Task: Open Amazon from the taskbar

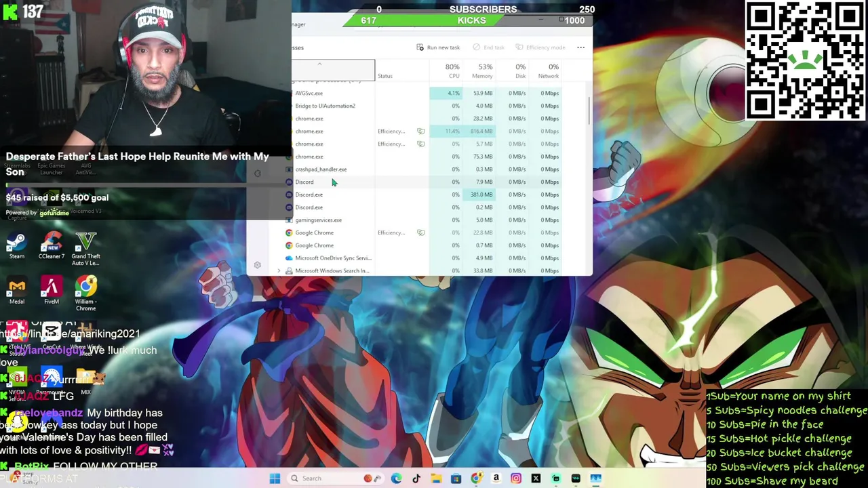Action: coord(496,479)
